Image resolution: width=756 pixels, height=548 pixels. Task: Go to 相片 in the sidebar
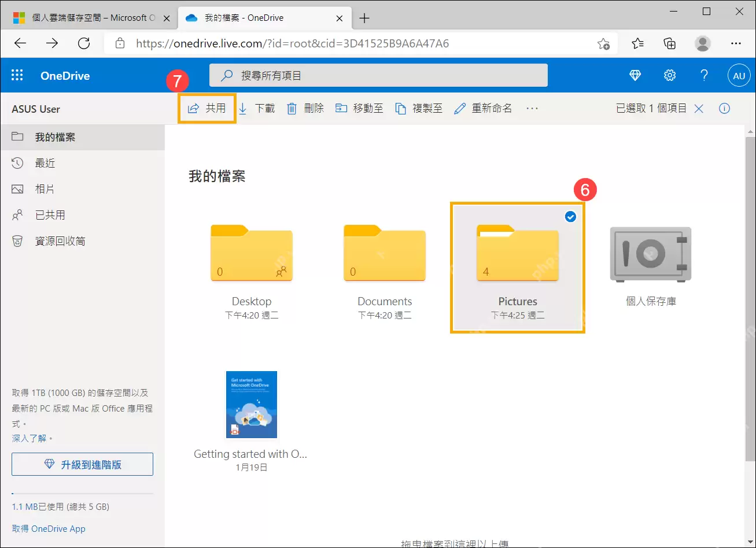pos(82,189)
